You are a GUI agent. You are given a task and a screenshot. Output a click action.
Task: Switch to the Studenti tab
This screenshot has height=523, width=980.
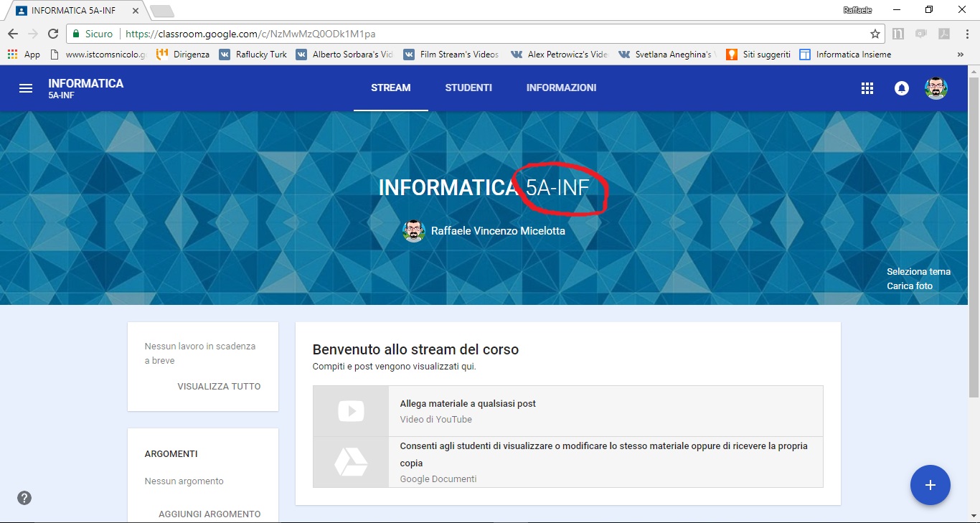468,88
